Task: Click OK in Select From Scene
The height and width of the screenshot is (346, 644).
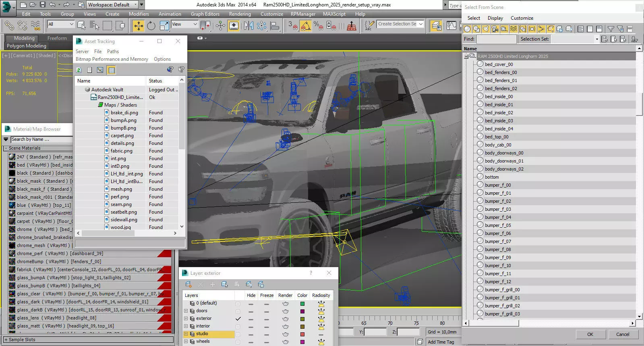Action: click(590, 334)
